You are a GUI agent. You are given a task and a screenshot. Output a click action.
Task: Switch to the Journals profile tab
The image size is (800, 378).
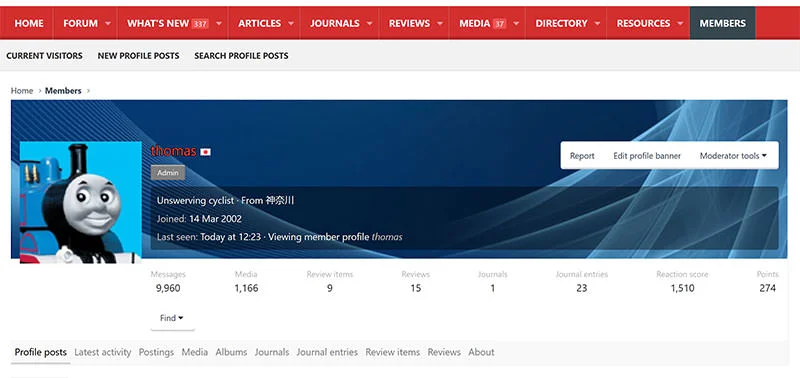click(x=272, y=352)
